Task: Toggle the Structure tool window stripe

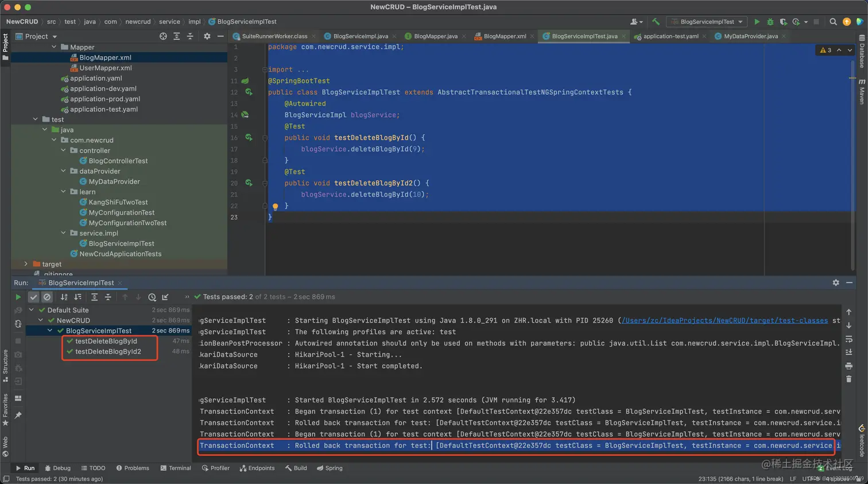Action: pyautogui.click(x=5, y=365)
